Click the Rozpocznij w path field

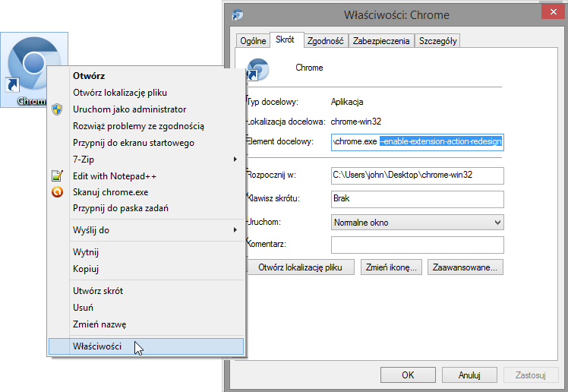(418, 175)
